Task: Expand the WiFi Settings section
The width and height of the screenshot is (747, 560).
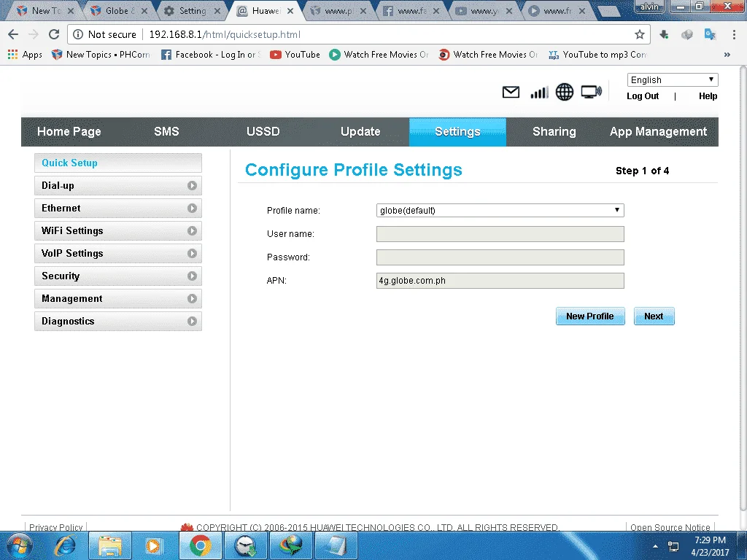Action: point(118,231)
